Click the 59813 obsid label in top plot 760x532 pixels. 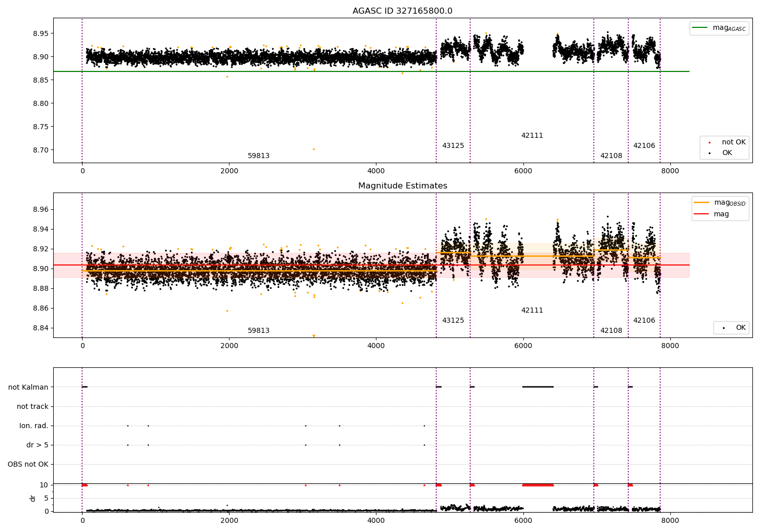pyautogui.click(x=258, y=156)
